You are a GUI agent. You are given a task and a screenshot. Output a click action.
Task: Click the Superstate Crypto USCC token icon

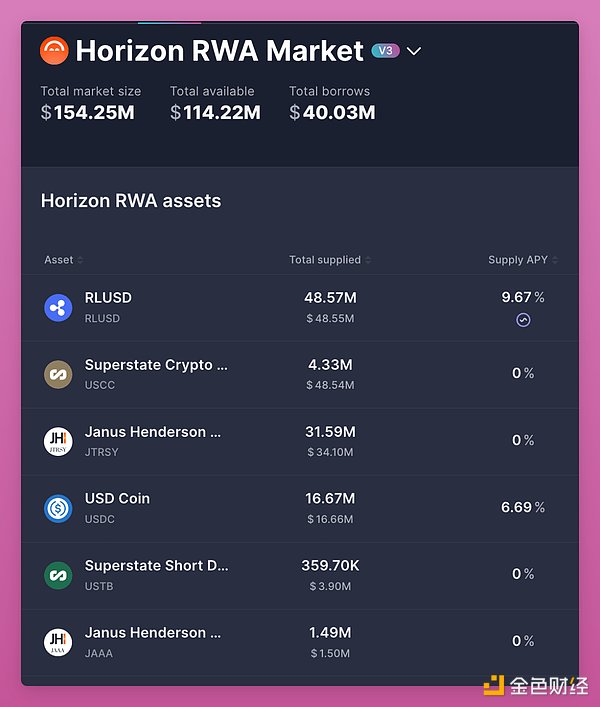tap(58, 374)
